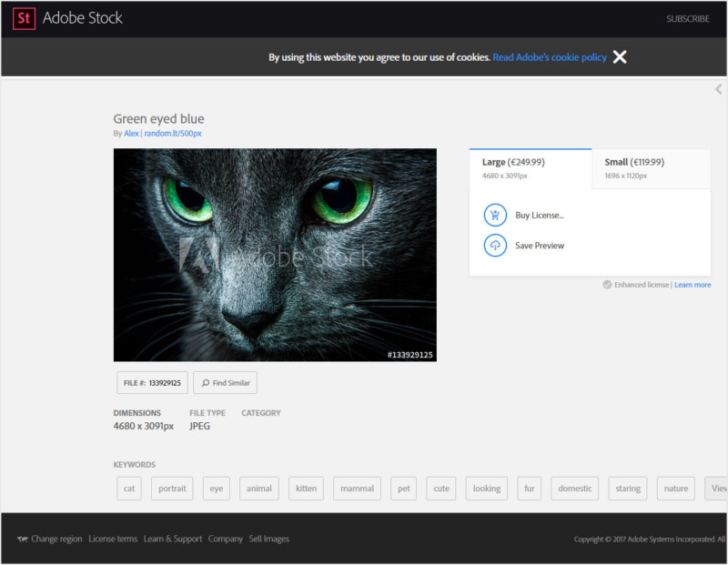Open the Change region footer link

coord(56,539)
